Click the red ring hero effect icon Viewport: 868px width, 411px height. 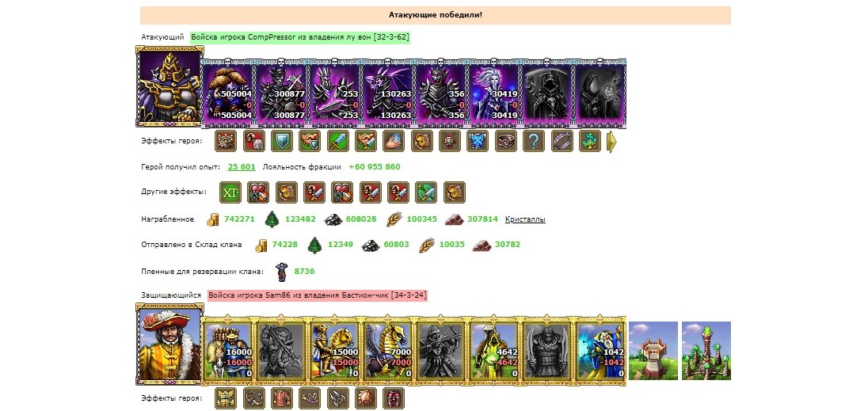(505, 141)
